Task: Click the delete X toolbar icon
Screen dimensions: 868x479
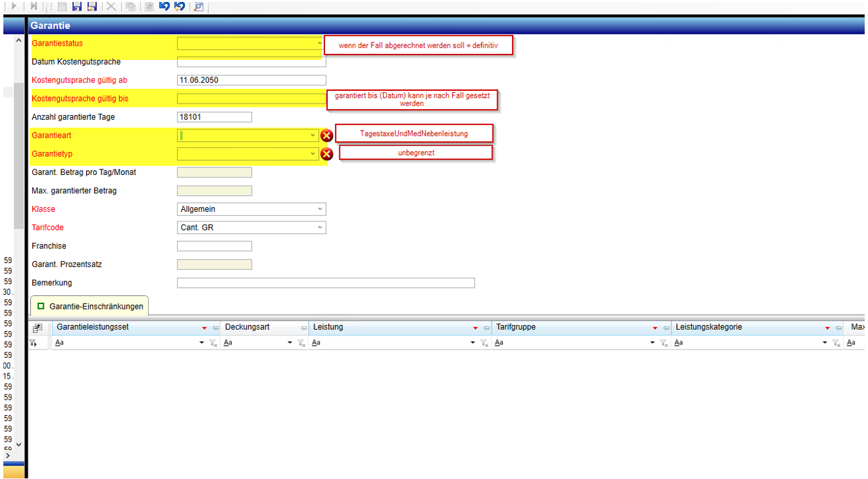Action: pyautogui.click(x=111, y=6)
